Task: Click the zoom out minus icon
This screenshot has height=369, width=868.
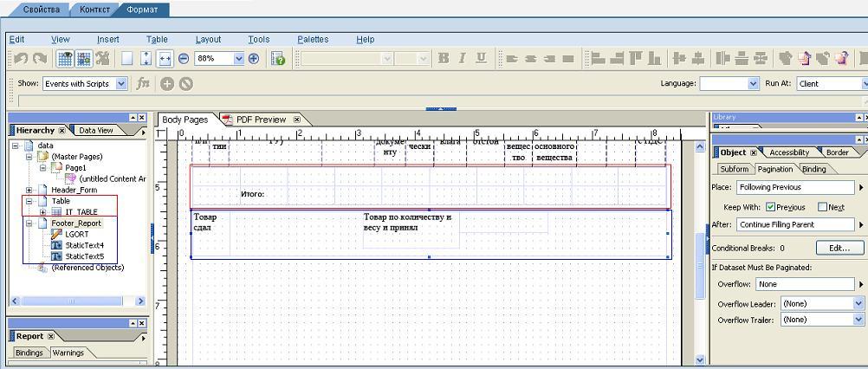Action: pyautogui.click(x=184, y=59)
